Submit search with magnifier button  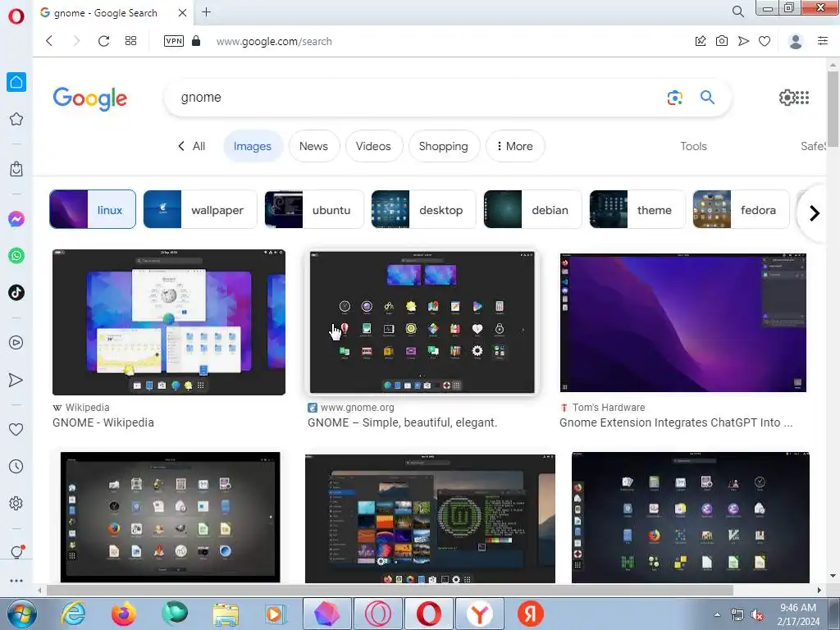(x=707, y=97)
